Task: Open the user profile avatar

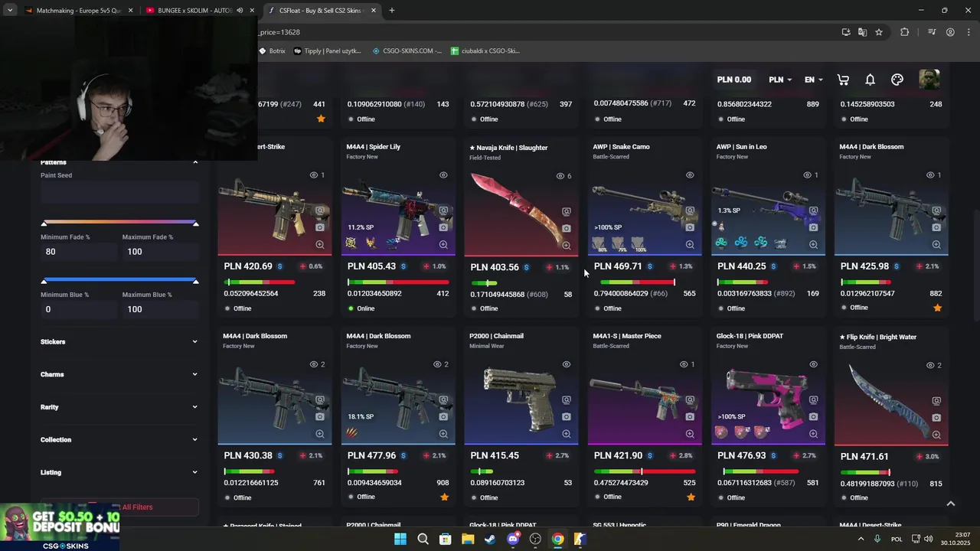Action: pos(929,80)
